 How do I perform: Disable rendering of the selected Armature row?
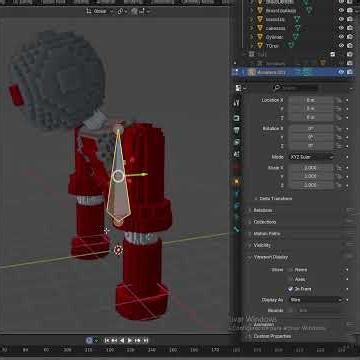pos(350,72)
